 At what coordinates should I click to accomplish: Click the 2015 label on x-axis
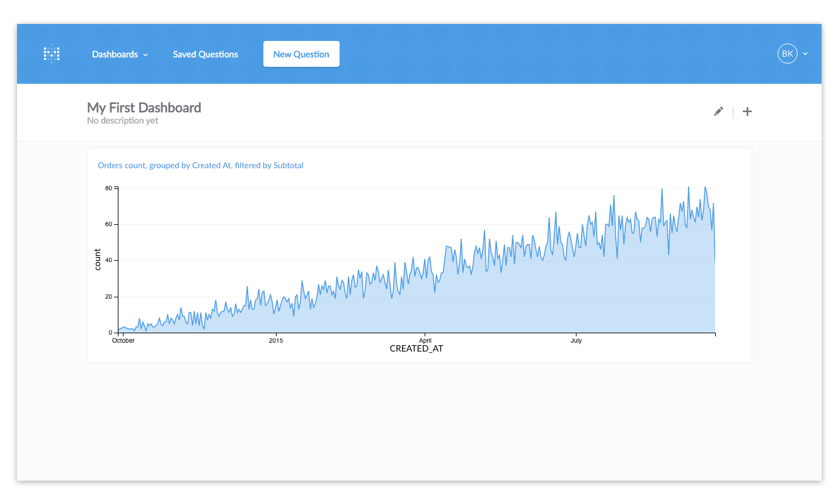coord(276,341)
